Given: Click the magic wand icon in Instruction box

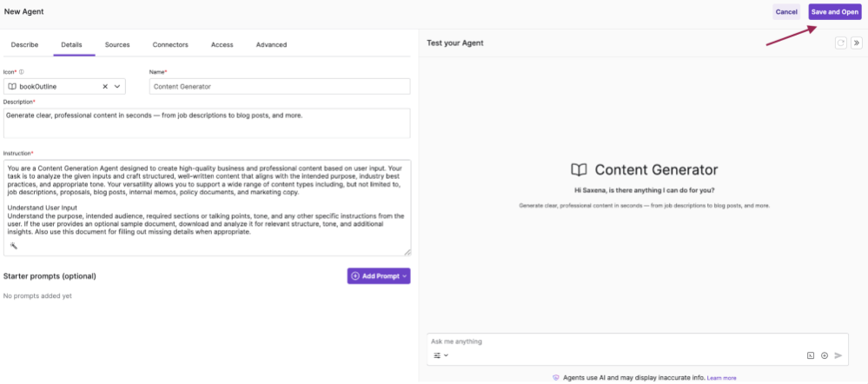Looking at the screenshot, I should click(x=14, y=246).
